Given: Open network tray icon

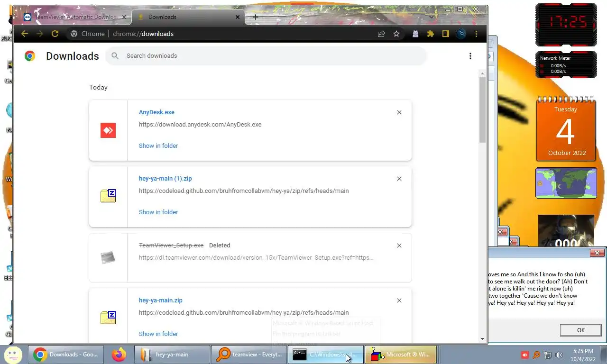Looking at the screenshot, I should pyautogui.click(x=548, y=355).
